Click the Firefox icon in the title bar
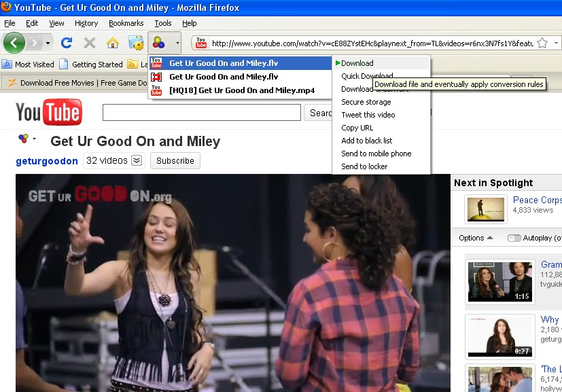This screenshot has width=562, height=392. (6, 7)
